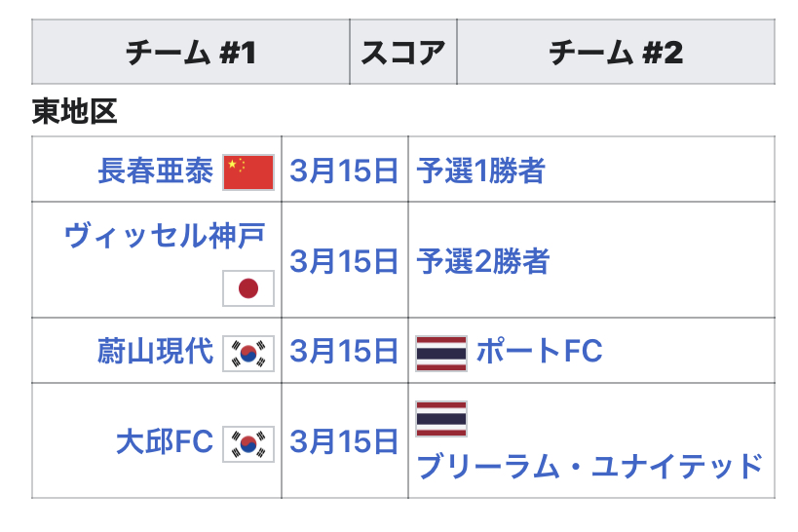Click the Thailand flag above ブリーラム・ユナイテッド
The width and height of the screenshot is (798, 532).
[x=440, y=418]
